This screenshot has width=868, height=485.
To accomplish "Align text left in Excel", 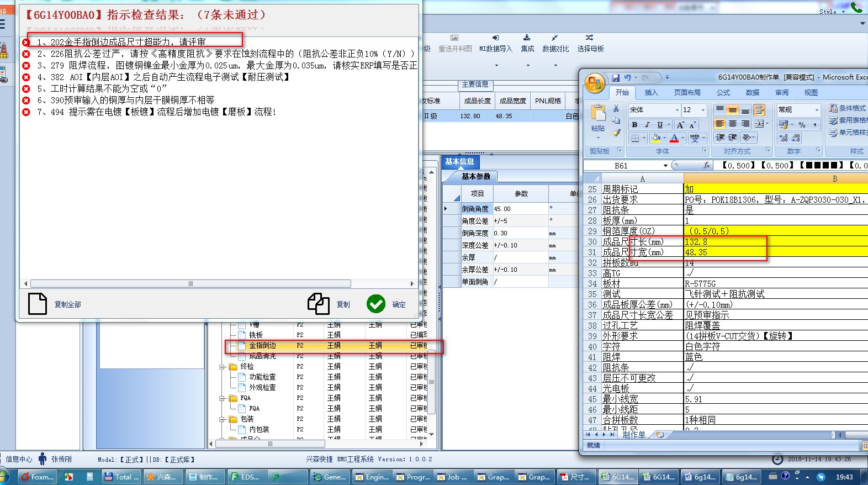I will point(720,124).
